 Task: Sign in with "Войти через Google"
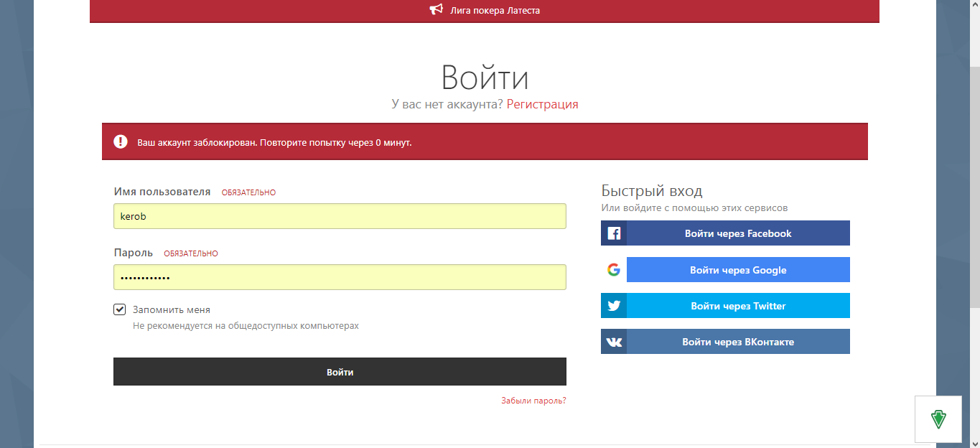pyautogui.click(x=737, y=270)
